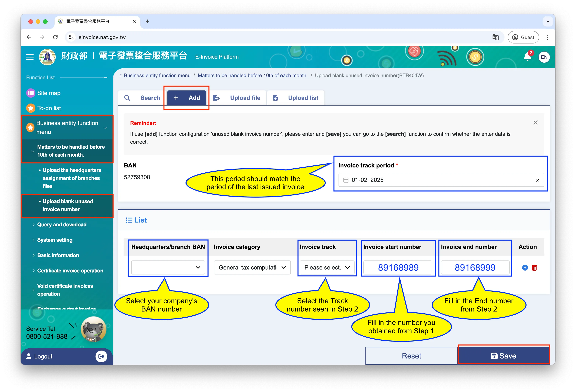The width and height of the screenshot is (576, 392).
Task: Expand Basic information
Action: (x=58, y=255)
